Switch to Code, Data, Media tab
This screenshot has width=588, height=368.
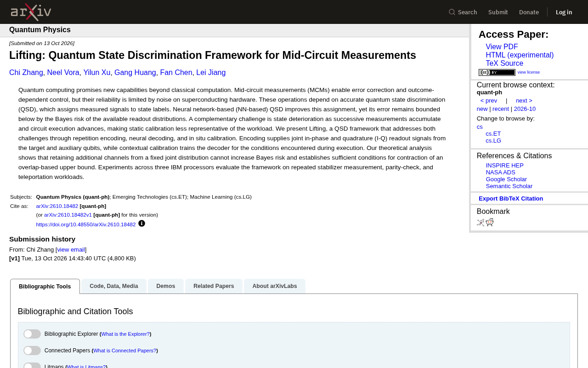click(114, 286)
